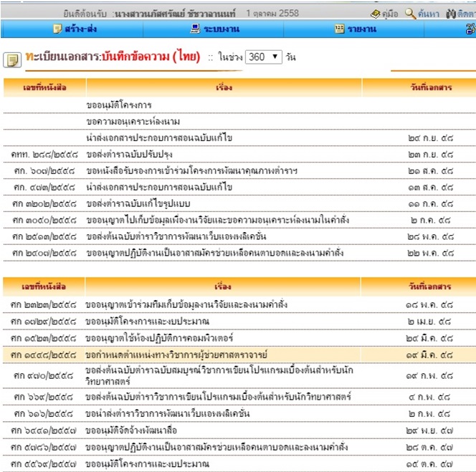The height and width of the screenshot is (472, 476).
Task: Click the ติดตาม binoculars icon
Action: pyautogui.click(x=450, y=14)
